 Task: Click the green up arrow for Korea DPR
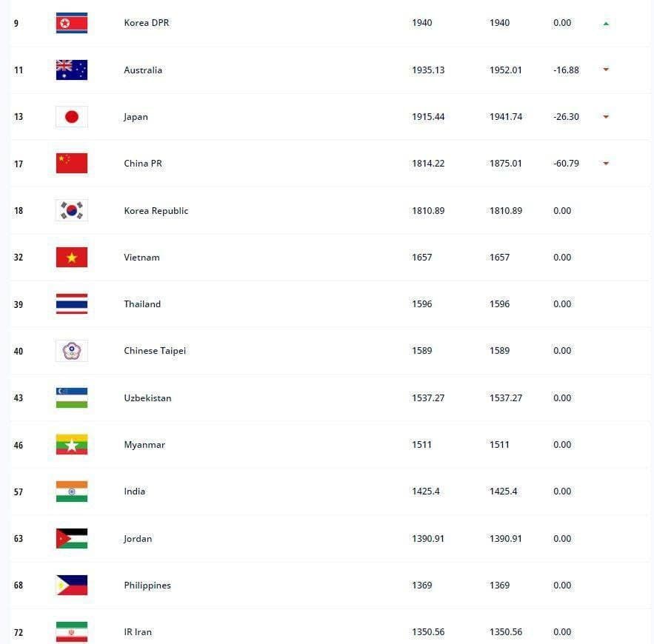point(606,24)
